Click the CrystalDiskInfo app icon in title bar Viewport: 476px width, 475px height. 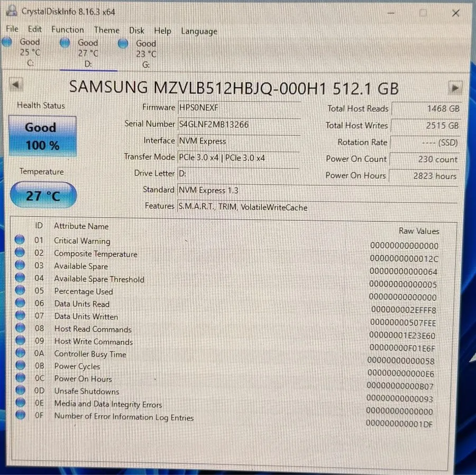pos(12,11)
